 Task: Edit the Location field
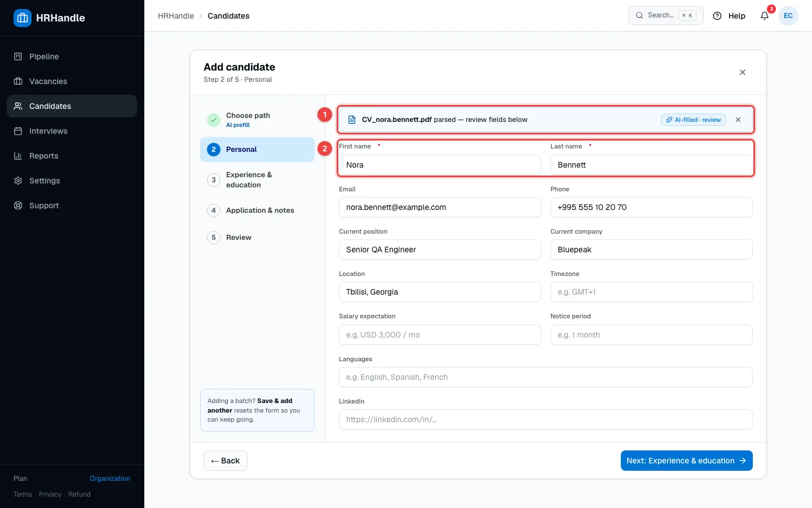pos(440,292)
